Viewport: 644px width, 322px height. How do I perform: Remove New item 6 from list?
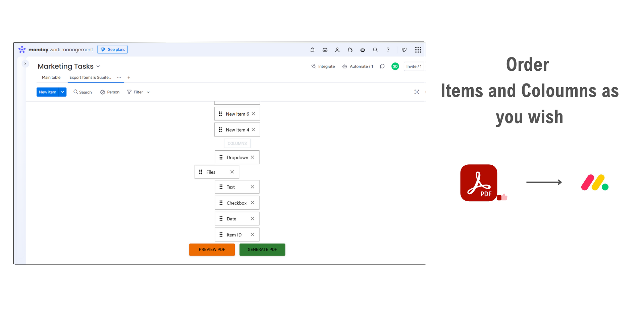(254, 114)
